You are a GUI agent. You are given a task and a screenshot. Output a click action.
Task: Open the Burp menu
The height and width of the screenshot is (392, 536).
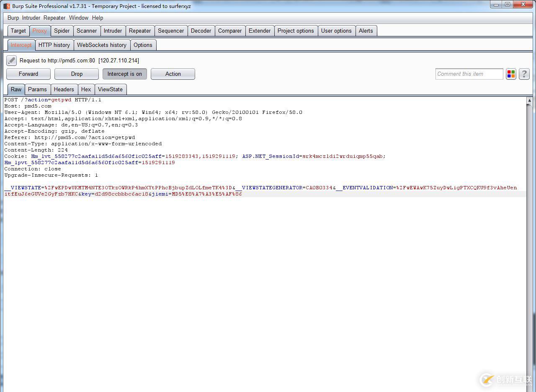click(13, 18)
